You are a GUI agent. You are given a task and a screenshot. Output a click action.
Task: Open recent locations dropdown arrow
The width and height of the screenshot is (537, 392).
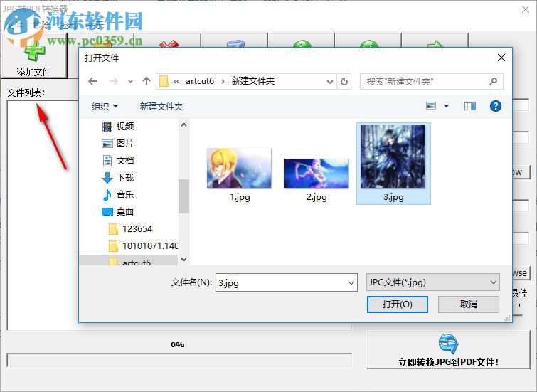[x=130, y=82]
